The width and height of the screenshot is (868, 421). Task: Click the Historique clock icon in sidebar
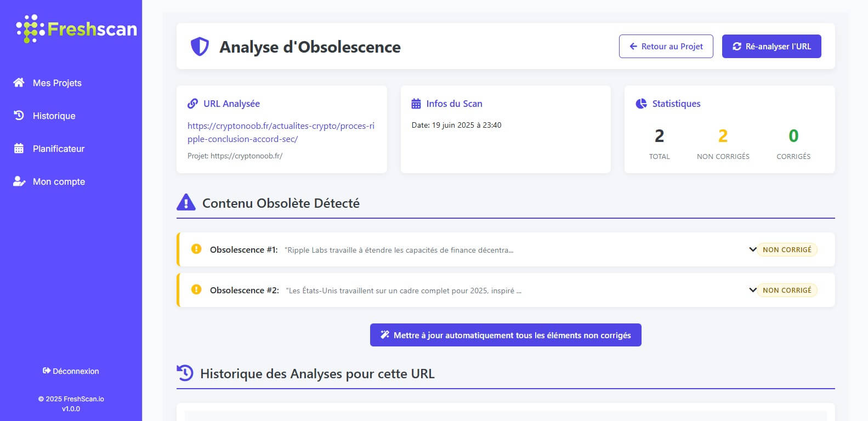(19, 116)
